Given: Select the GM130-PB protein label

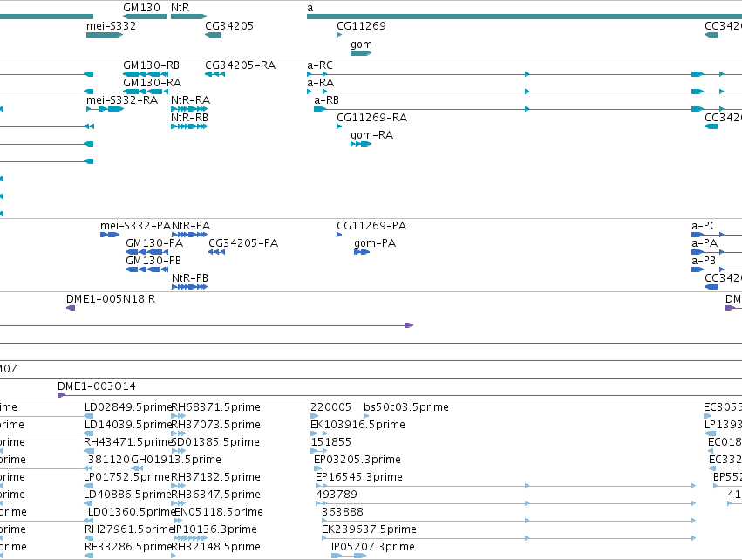Looking at the screenshot, I should tap(153, 260).
